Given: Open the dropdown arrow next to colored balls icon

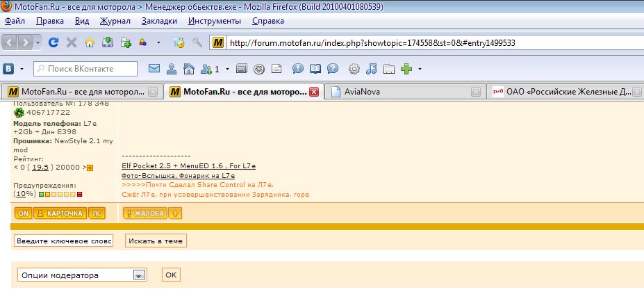Looking at the screenshot, I should click(158, 42).
